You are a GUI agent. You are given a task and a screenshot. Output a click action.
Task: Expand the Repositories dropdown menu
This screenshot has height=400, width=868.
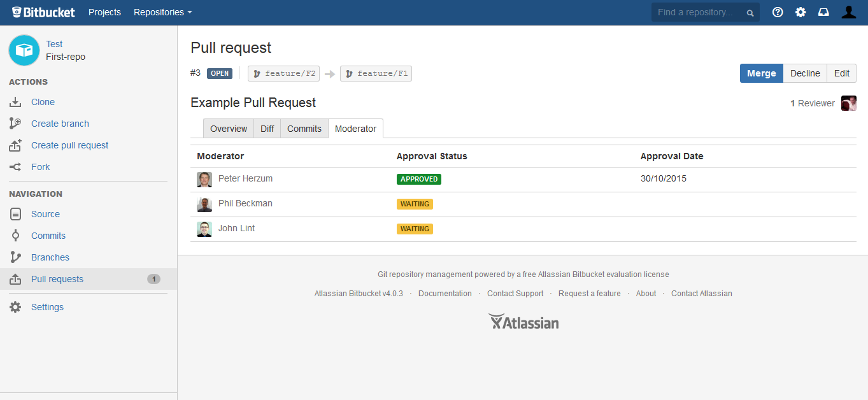pos(162,12)
